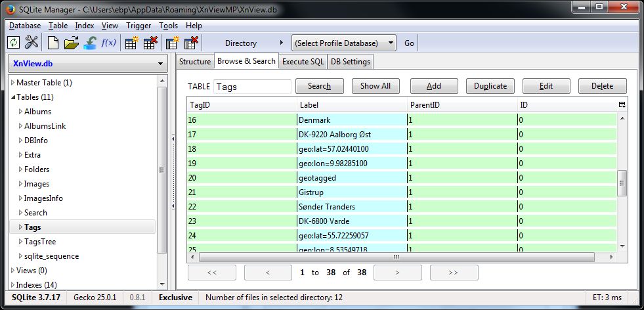644x310 pixels.
Task: Open the View menu
Action: (x=110, y=26)
